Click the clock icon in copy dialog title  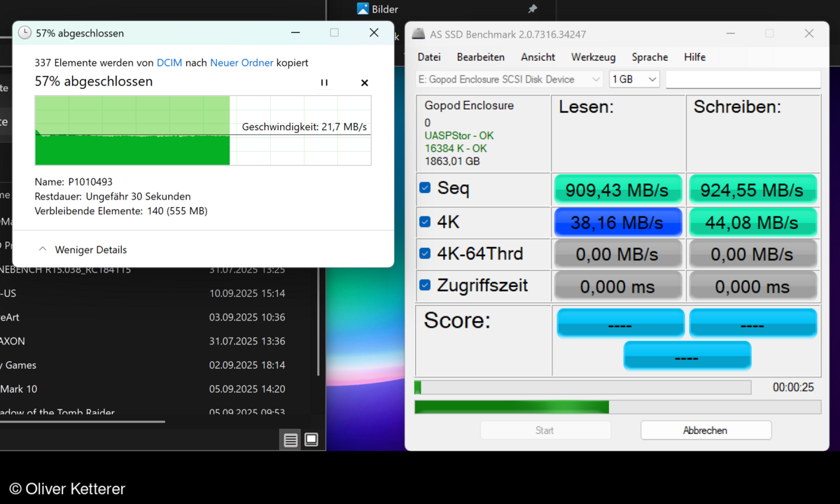pos(24,33)
